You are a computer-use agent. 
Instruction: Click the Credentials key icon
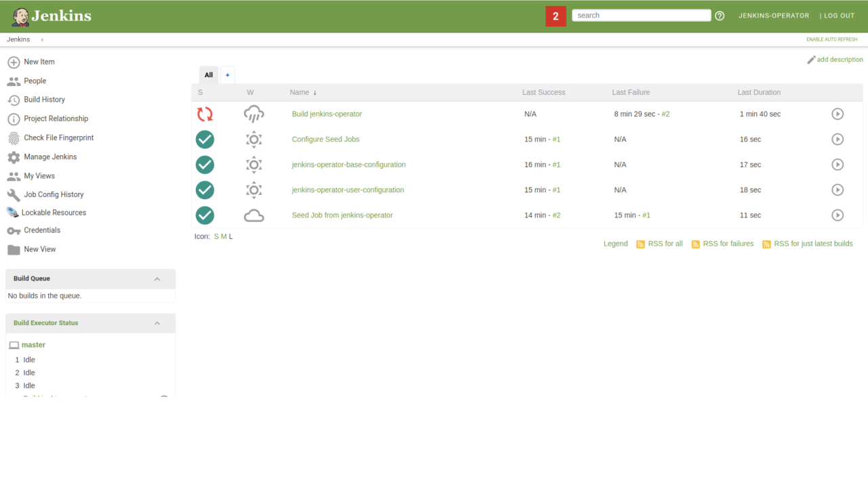coord(14,231)
